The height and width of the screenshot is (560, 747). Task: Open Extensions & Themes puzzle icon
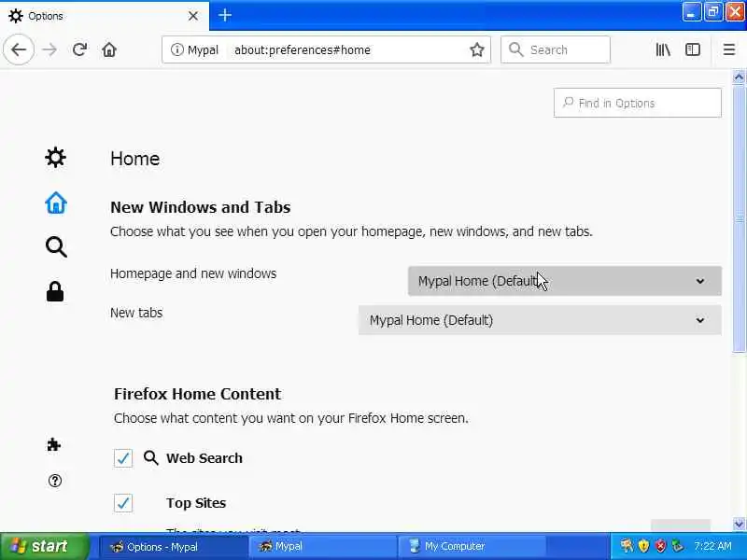point(54,444)
